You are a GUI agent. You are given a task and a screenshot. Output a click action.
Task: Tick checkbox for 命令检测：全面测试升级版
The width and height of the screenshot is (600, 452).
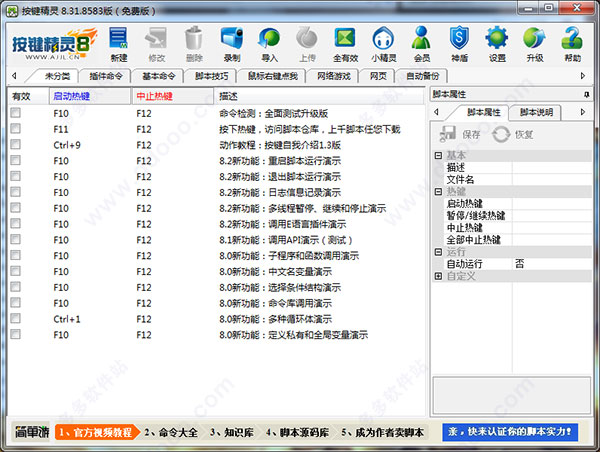[16, 113]
